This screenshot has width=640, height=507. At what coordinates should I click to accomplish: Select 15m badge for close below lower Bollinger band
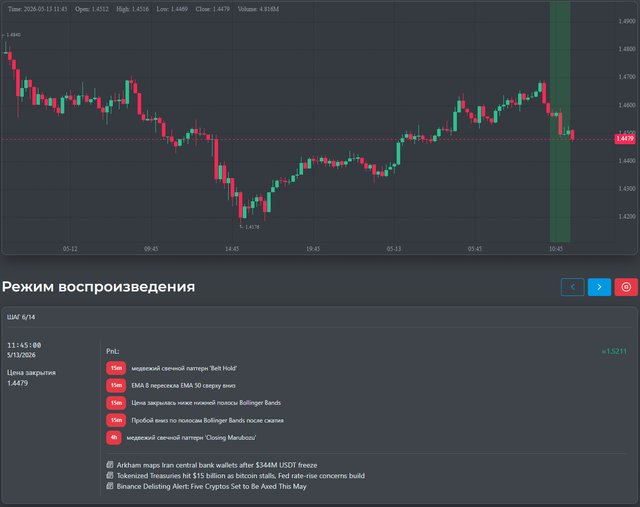pos(116,403)
